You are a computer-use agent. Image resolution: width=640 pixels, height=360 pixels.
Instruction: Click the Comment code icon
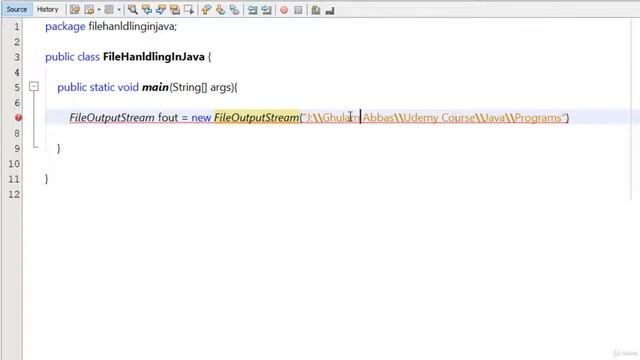(316, 10)
